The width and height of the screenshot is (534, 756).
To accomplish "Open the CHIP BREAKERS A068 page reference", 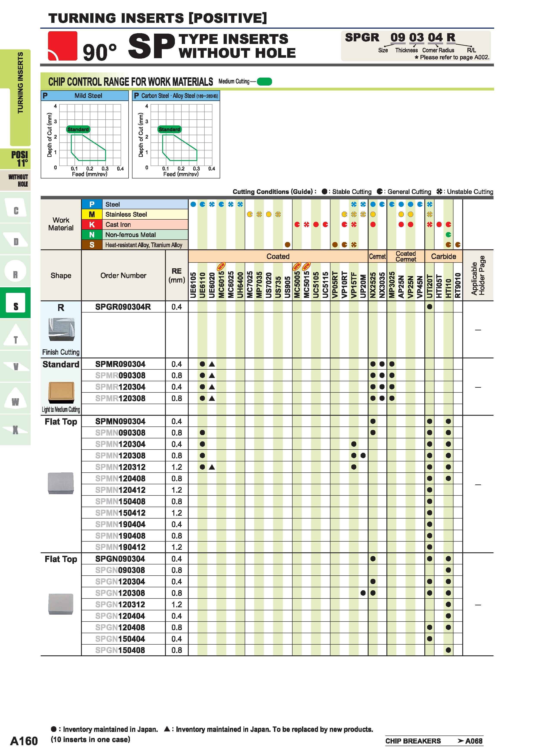I will [434, 741].
